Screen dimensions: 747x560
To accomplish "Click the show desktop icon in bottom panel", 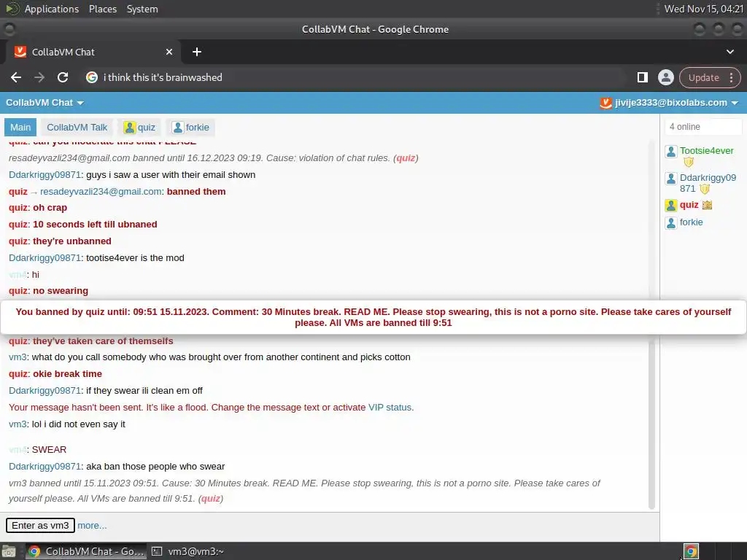I will (9, 551).
